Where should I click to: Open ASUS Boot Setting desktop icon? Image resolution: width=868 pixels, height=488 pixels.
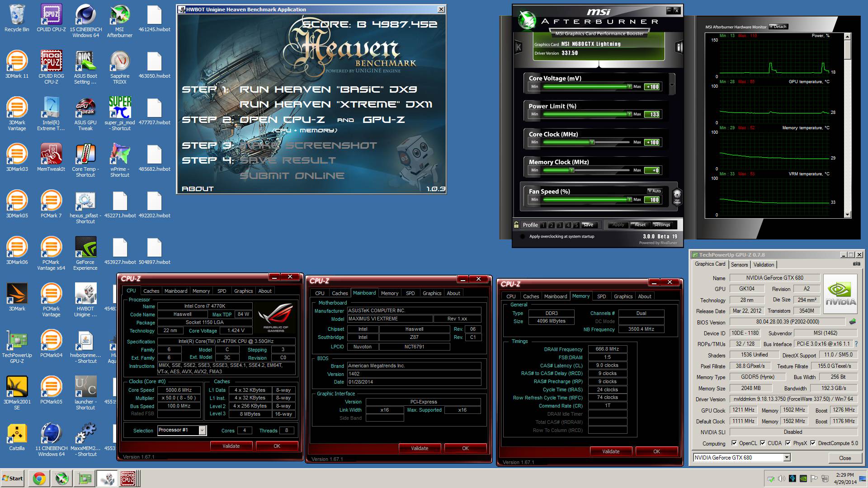coord(85,67)
